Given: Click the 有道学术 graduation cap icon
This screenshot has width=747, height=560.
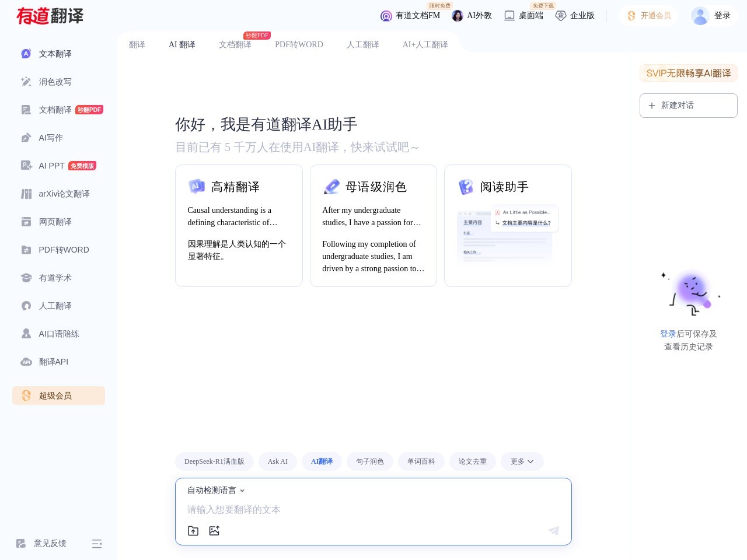Looking at the screenshot, I should (26, 278).
